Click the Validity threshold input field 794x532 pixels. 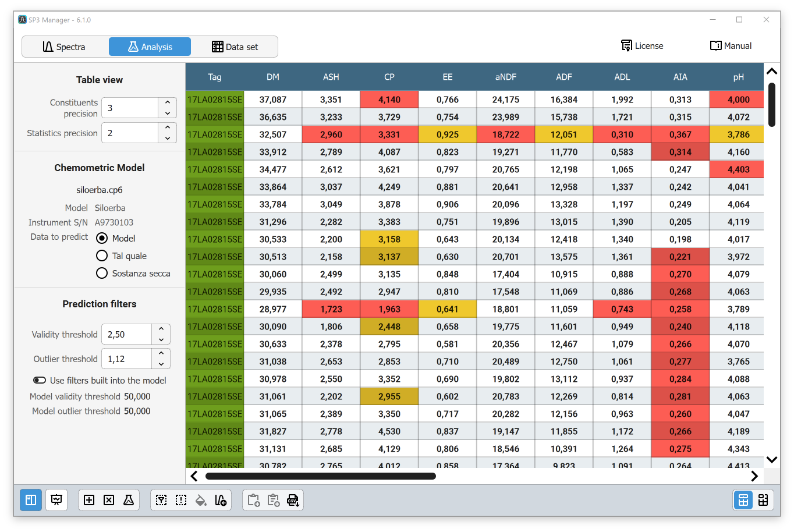click(127, 335)
